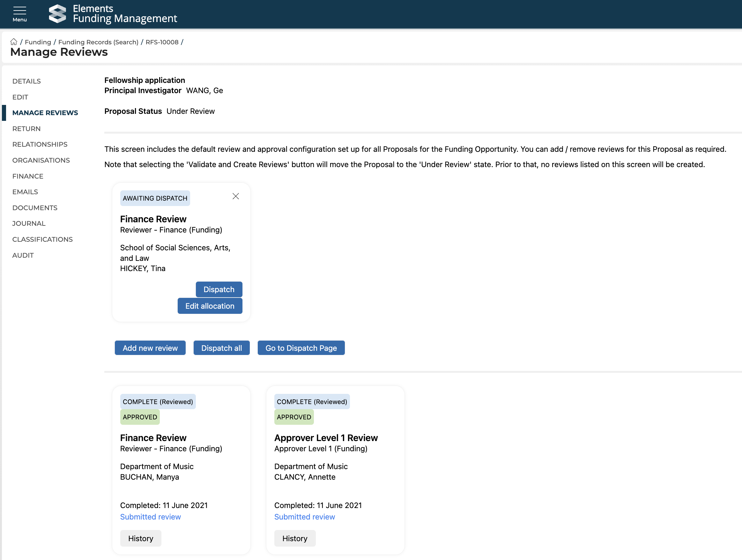View History of completed Finance Review
This screenshot has width=742, height=560.
[141, 538]
